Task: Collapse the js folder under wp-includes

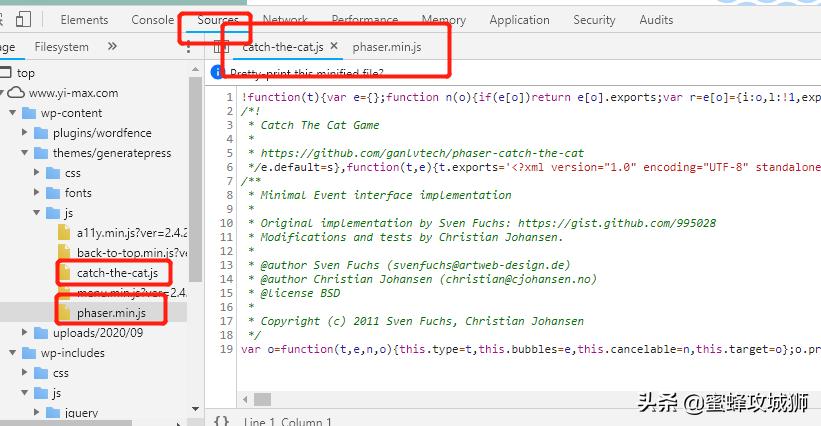Action: point(24,393)
